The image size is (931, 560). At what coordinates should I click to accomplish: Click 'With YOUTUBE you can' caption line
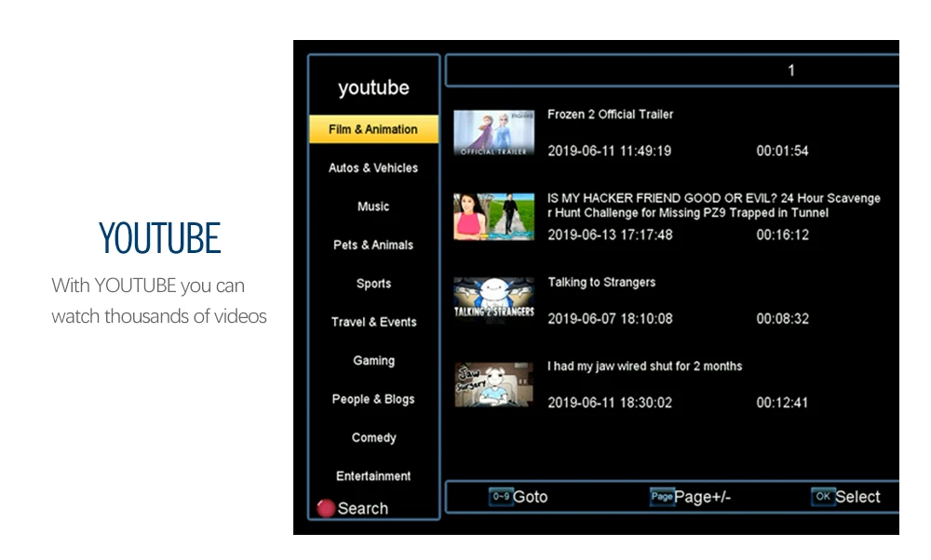point(148,286)
